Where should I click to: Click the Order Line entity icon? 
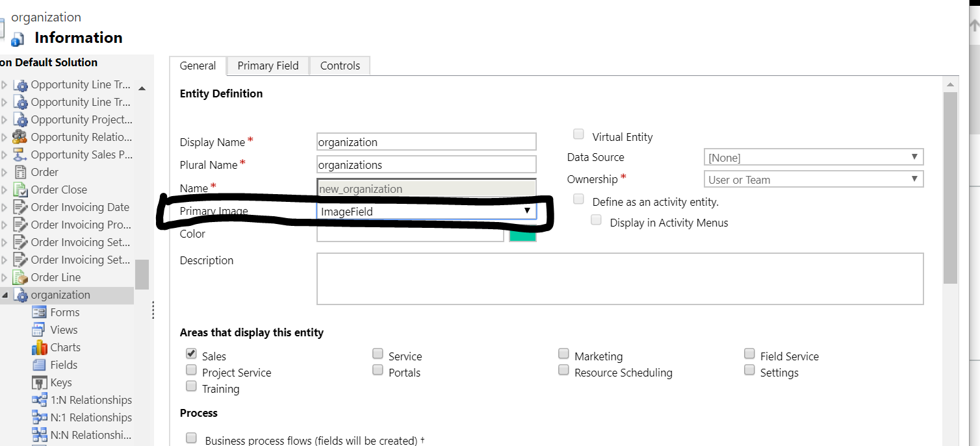21,277
